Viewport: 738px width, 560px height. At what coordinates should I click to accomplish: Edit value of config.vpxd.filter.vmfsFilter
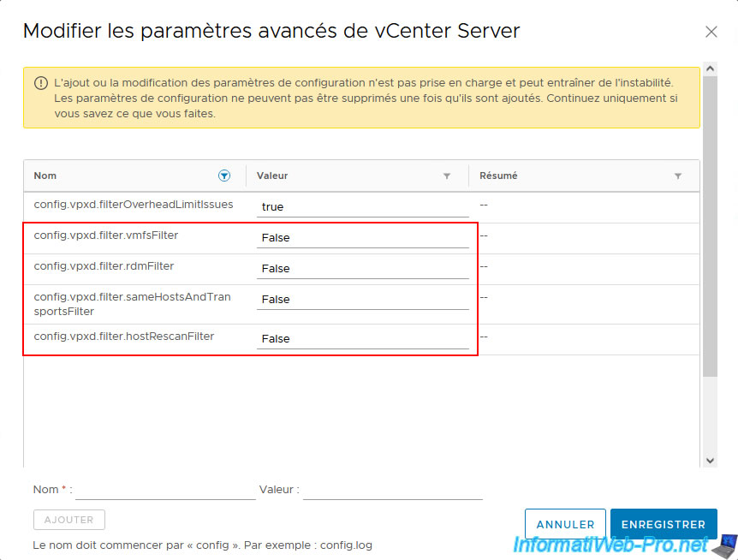pos(362,238)
